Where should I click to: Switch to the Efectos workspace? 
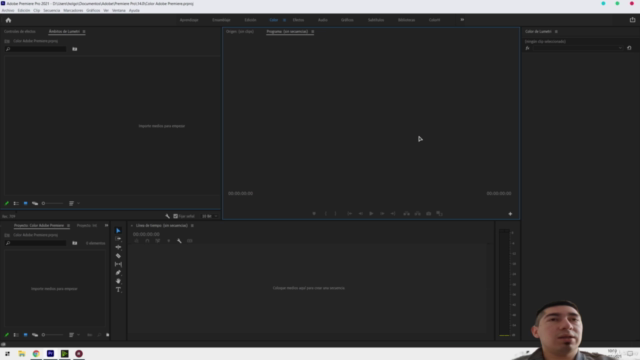(x=298, y=20)
